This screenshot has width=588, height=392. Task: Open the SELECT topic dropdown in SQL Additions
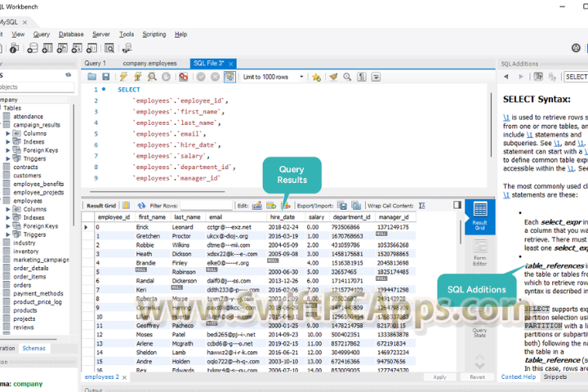[576, 77]
